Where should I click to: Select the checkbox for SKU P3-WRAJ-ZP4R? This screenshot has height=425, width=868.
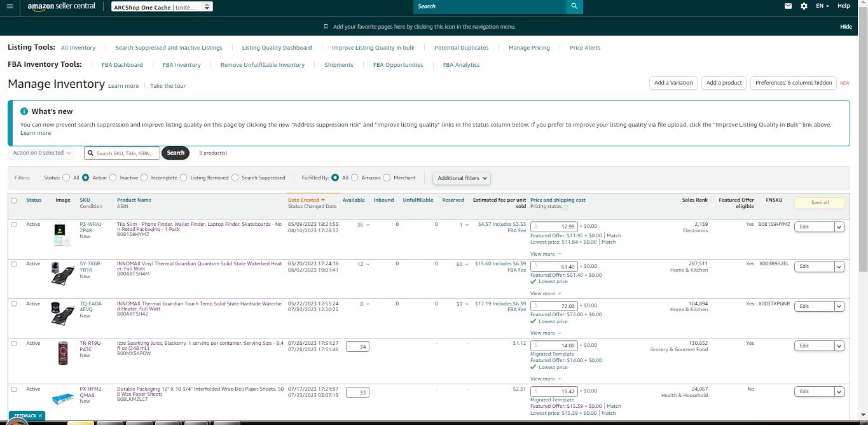(x=14, y=225)
